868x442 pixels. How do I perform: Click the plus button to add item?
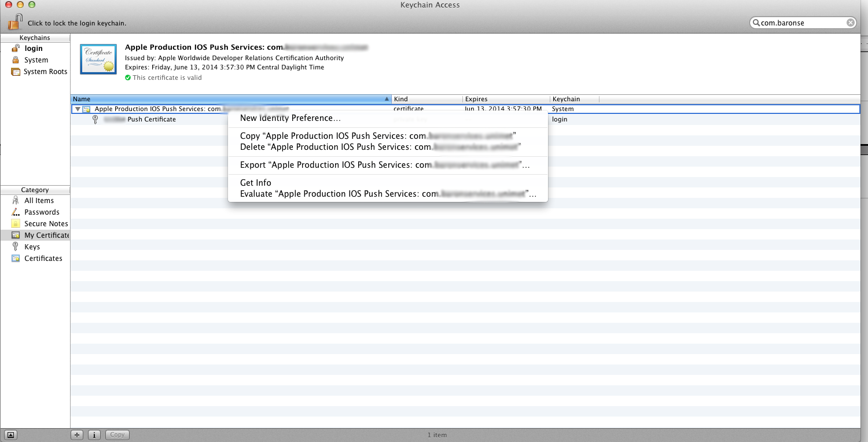pyautogui.click(x=78, y=434)
